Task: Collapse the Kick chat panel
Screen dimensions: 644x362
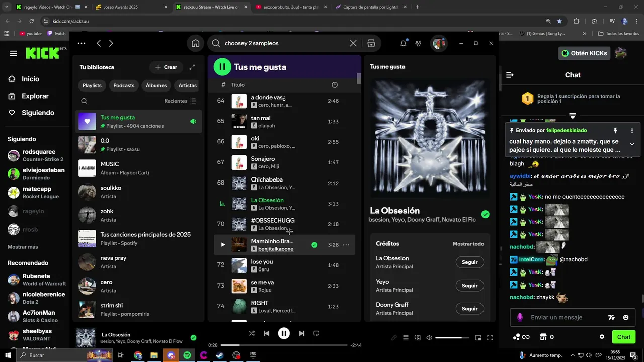Action: (x=510, y=75)
